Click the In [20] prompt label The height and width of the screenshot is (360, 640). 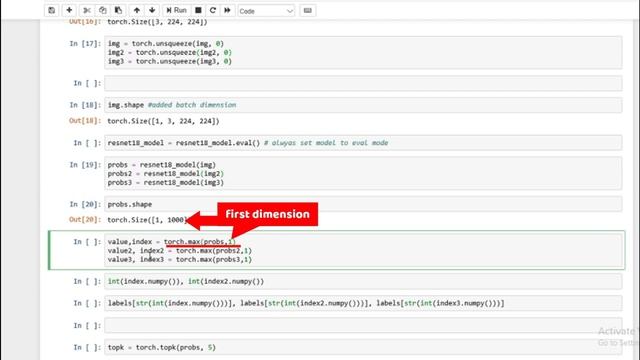point(85,204)
